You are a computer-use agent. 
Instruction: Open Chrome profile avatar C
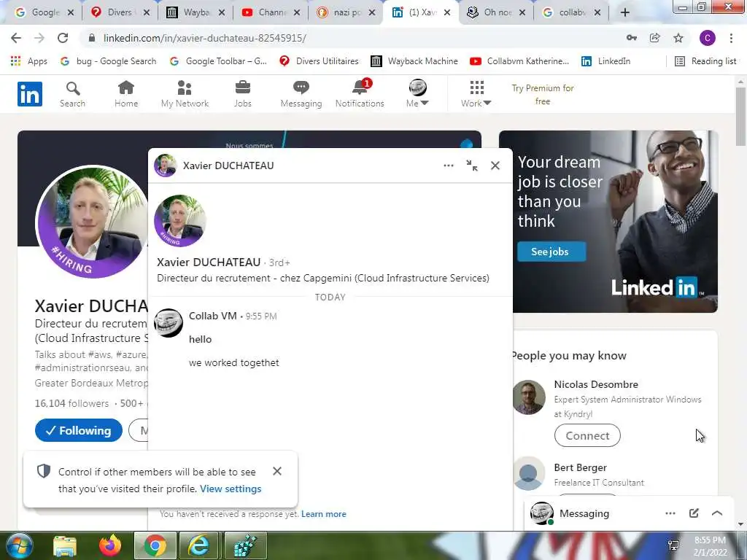tap(708, 38)
